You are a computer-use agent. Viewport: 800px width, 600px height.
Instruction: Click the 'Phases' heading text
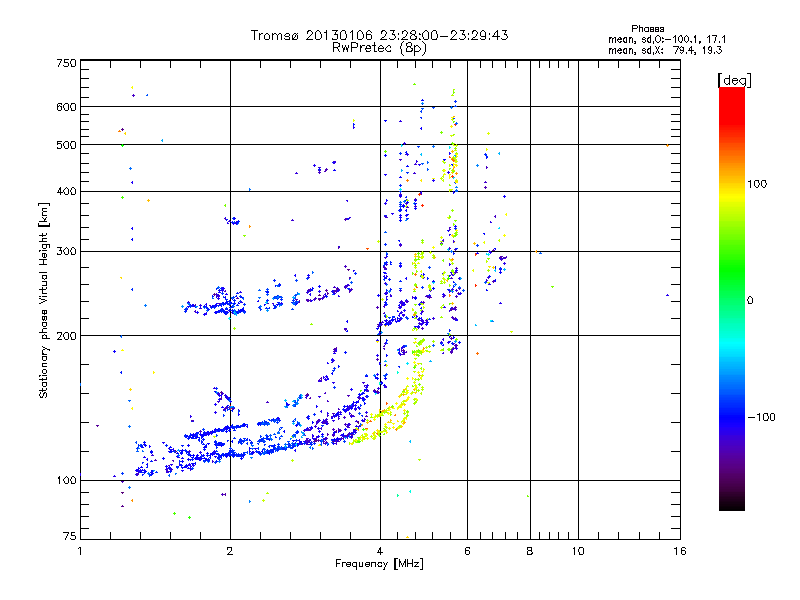pyautogui.click(x=647, y=29)
